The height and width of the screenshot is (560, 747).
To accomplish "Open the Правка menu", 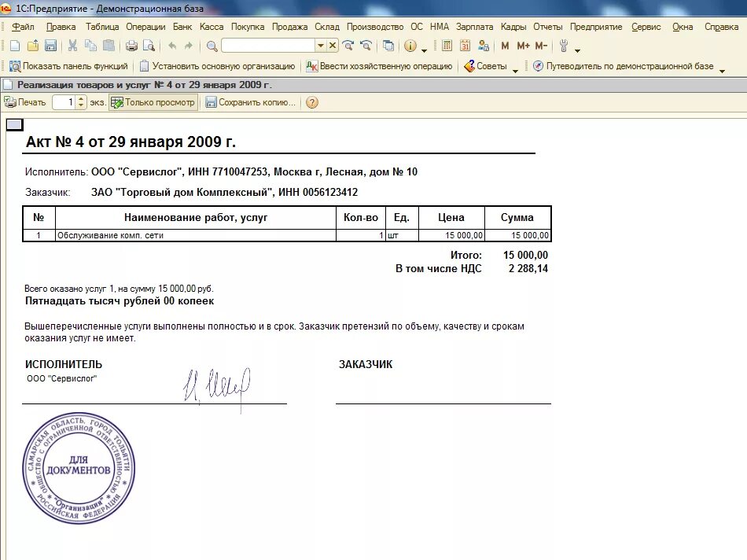I will (x=61, y=27).
